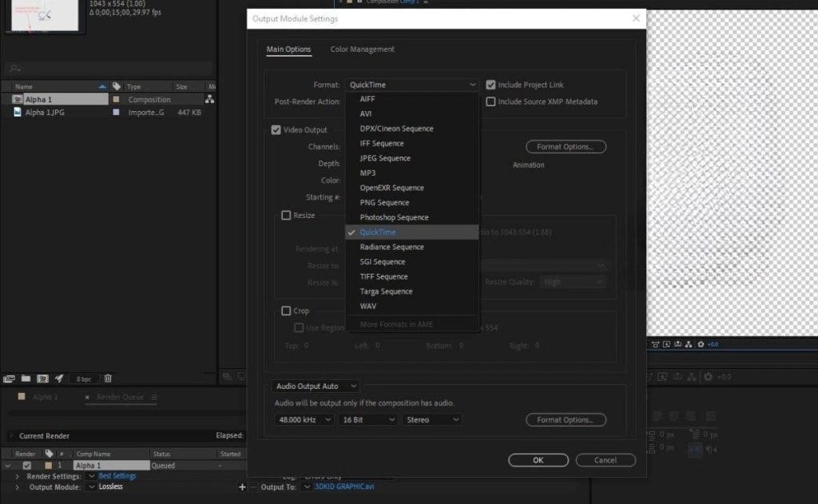Viewport: 818px width, 504px height.
Task: Click the OK button
Action: pos(538,460)
